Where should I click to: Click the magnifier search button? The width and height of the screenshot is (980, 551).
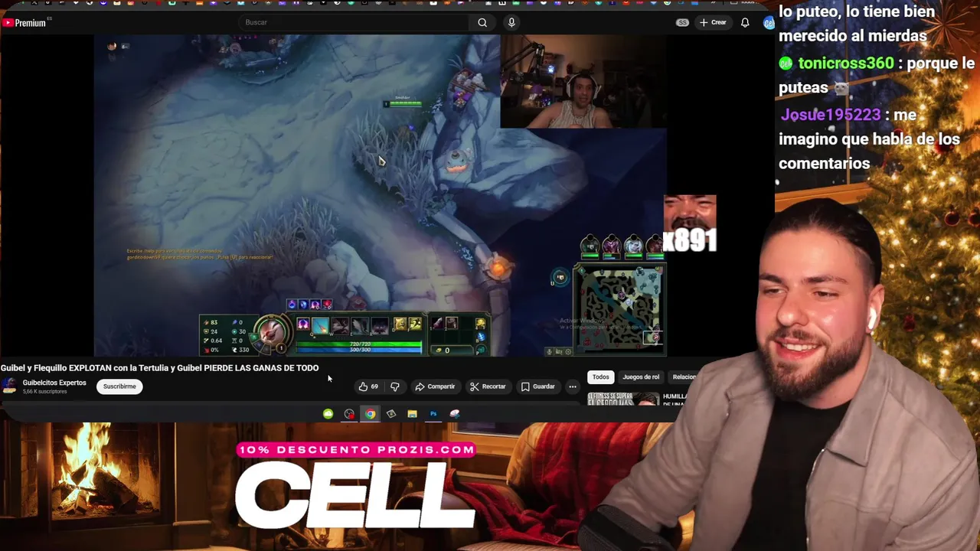pyautogui.click(x=482, y=22)
